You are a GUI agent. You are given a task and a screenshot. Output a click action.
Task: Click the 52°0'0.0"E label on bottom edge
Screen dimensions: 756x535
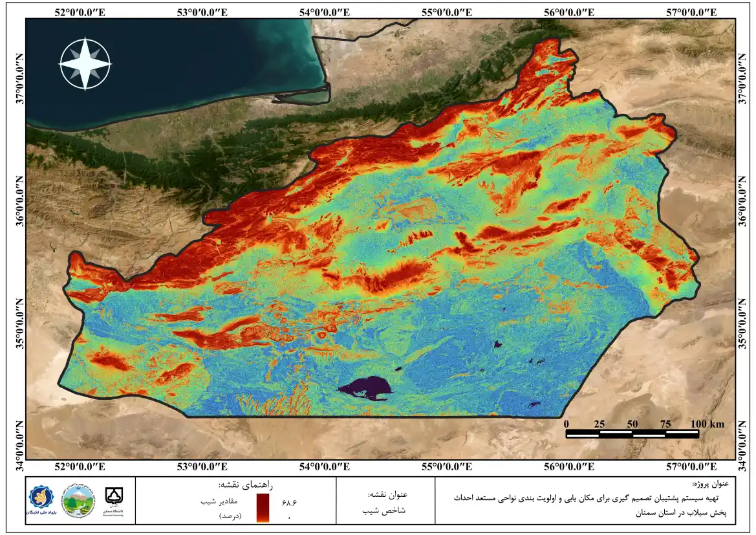80,466
